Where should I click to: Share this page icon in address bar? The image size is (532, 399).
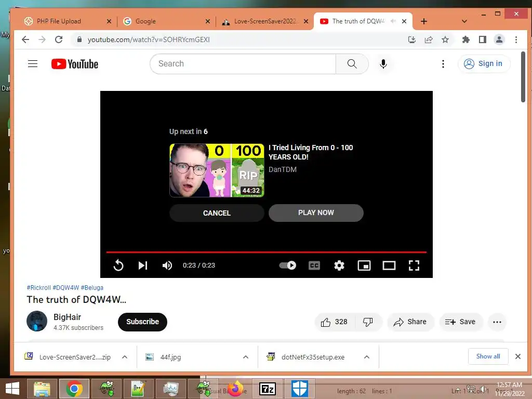[429, 39]
